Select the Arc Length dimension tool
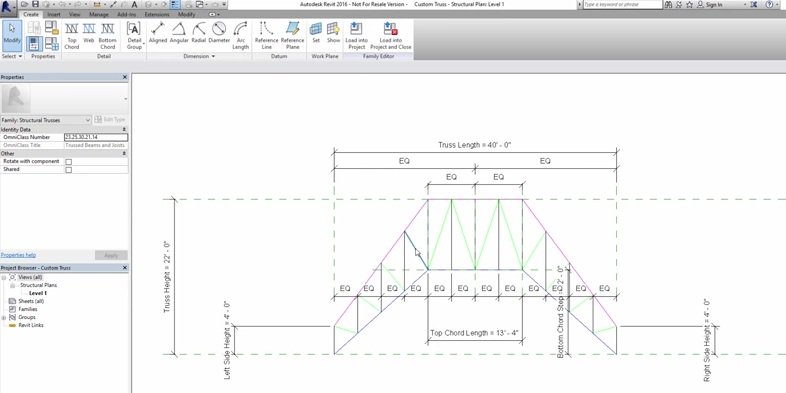 (x=241, y=36)
